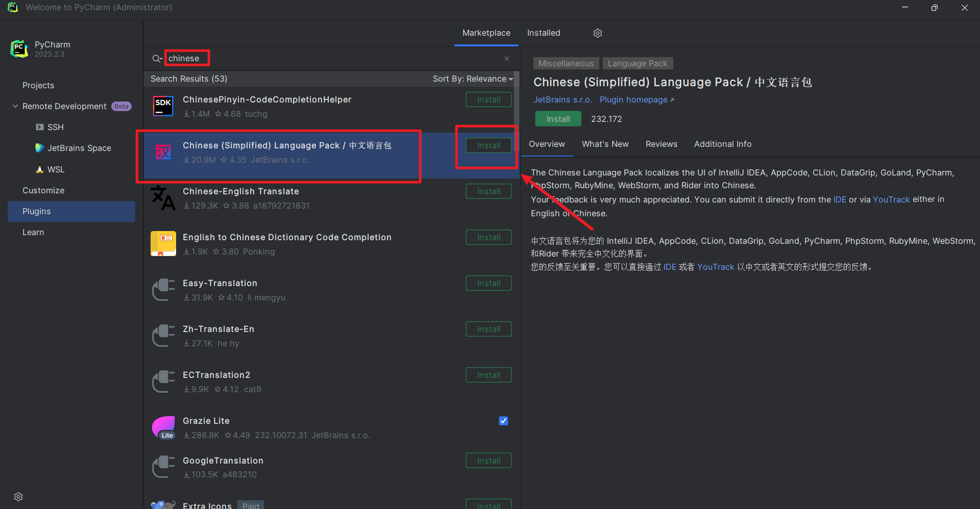Click the search magnifier icon

(157, 59)
